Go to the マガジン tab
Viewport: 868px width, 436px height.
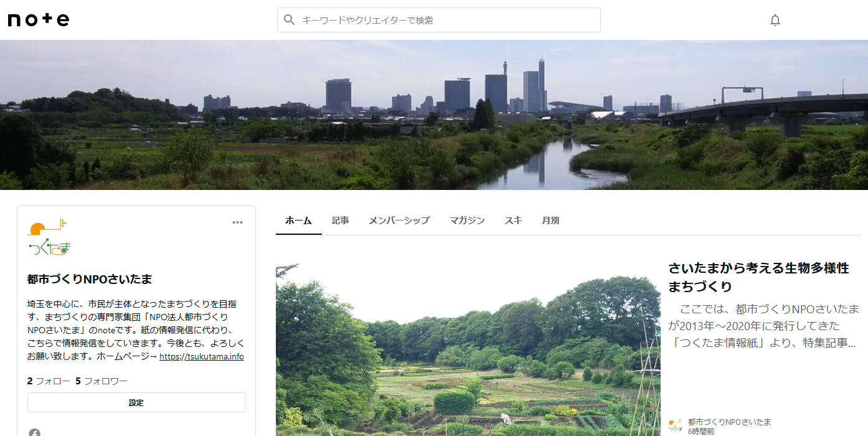[x=467, y=220]
